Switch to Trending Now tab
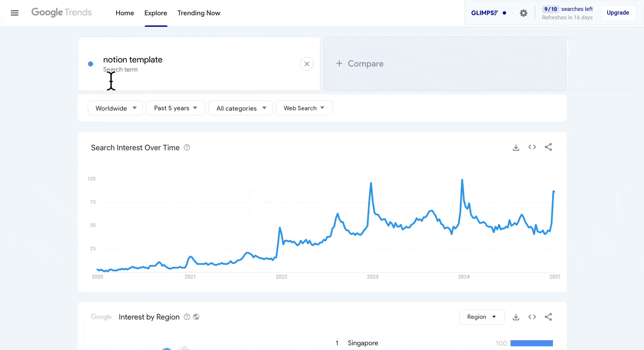The height and width of the screenshot is (350, 644). point(199,13)
